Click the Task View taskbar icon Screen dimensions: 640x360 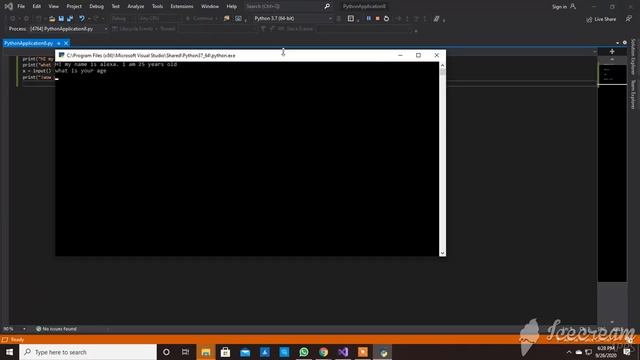tap(185, 352)
